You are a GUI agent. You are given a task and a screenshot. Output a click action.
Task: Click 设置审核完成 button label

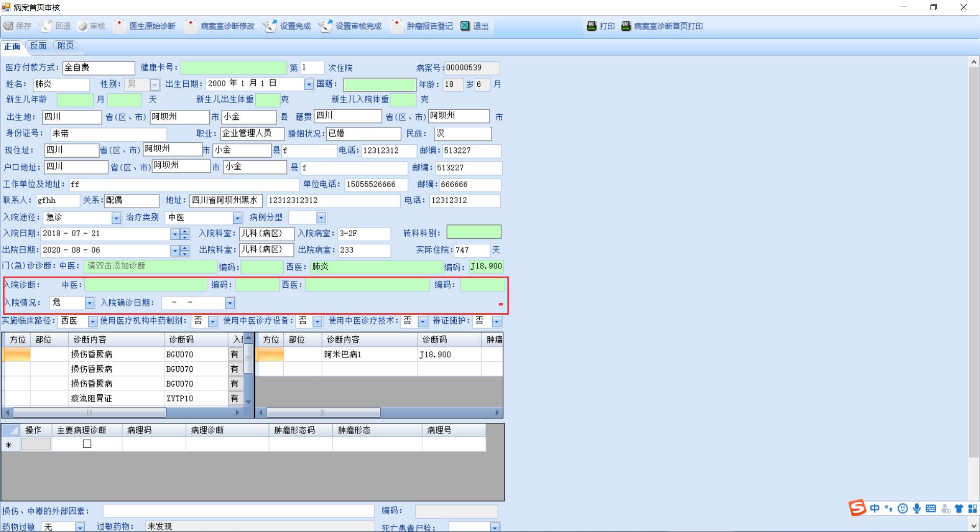(x=359, y=26)
